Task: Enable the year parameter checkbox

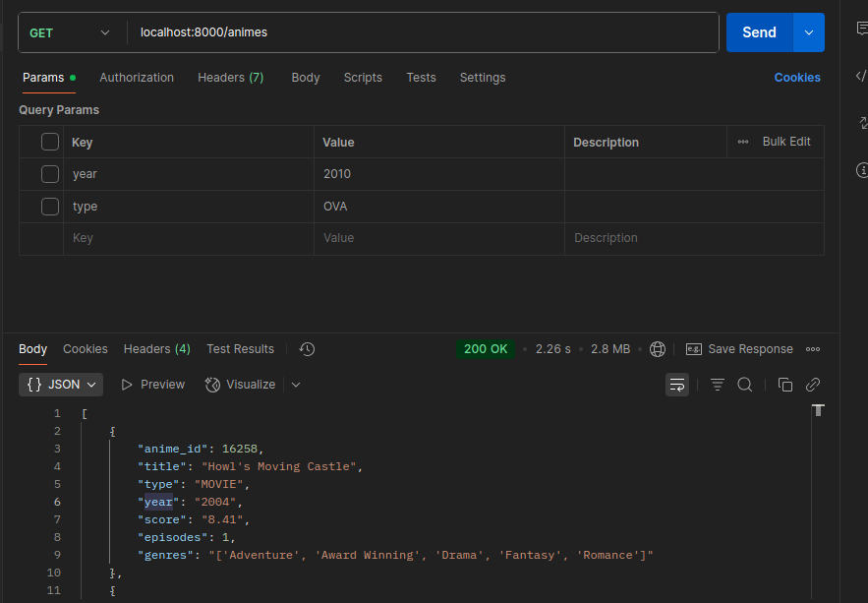Action: [50, 174]
